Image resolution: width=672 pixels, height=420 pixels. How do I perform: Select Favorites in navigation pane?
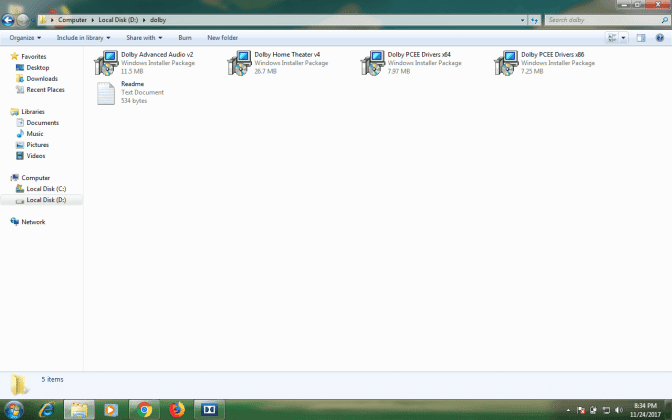[33, 57]
